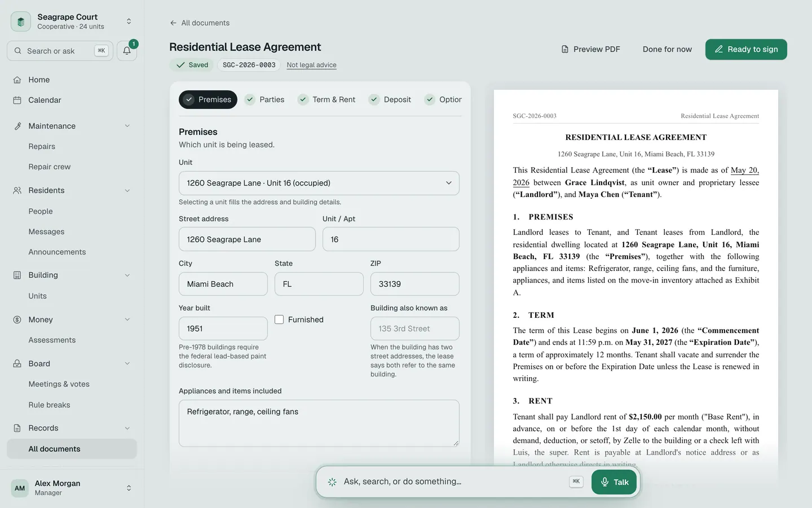Click the Street address input field
The image size is (812, 508).
click(247, 239)
